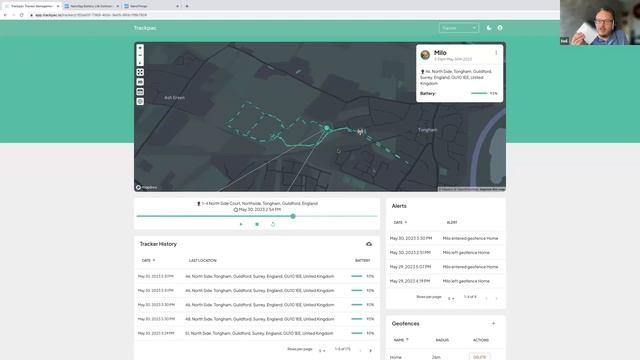Select May 29 4:39 PM left geofence alert
The width and height of the screenshot is (640, 360).
(445, 281)
